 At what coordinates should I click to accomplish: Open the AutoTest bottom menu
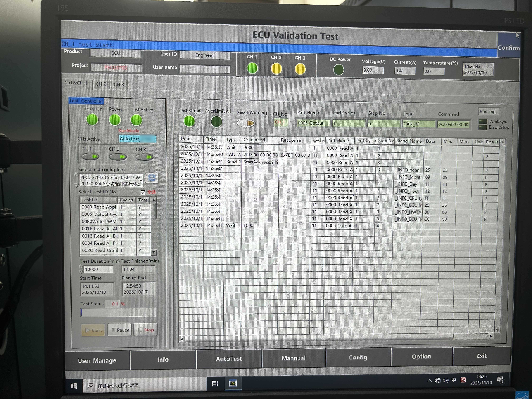229,359
